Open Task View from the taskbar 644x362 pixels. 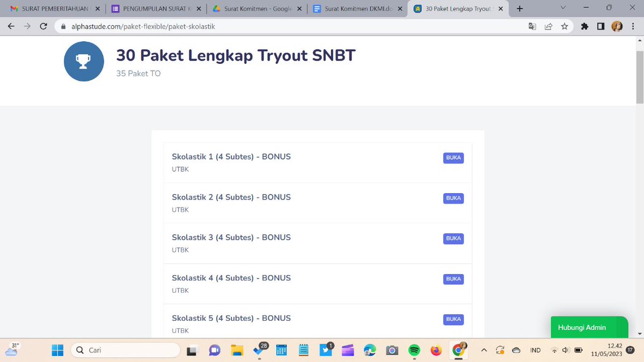point(192,350)
